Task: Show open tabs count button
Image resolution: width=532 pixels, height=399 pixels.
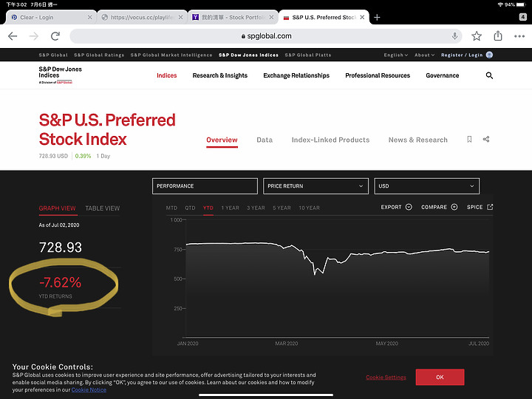Action: coord(523,17)
